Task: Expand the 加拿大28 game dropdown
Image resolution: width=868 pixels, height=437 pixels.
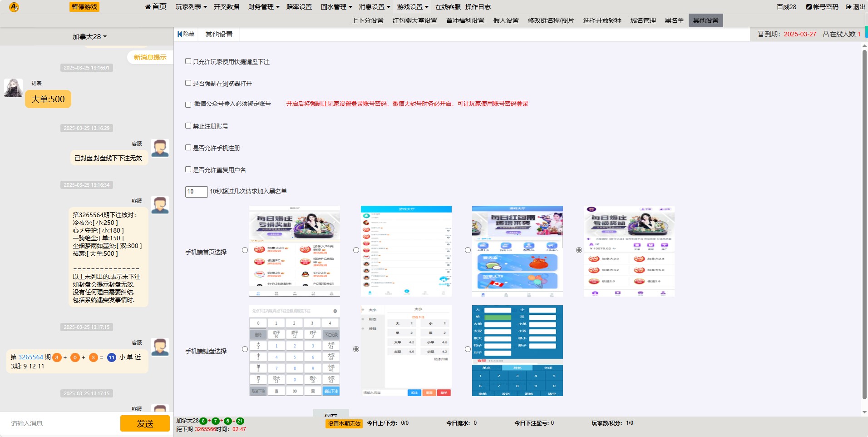Action: click(x=89, y=36)
